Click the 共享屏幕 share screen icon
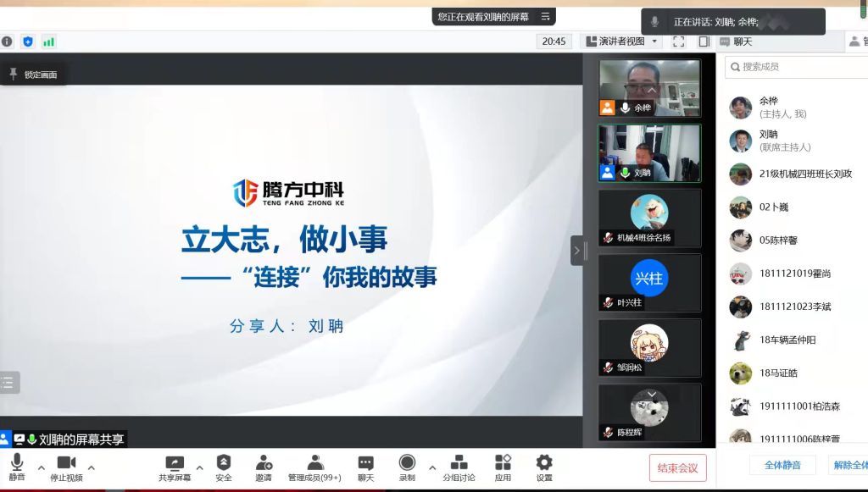Image resolution: width=868 pixels, height=492 pixels. (x=175, y=462)
